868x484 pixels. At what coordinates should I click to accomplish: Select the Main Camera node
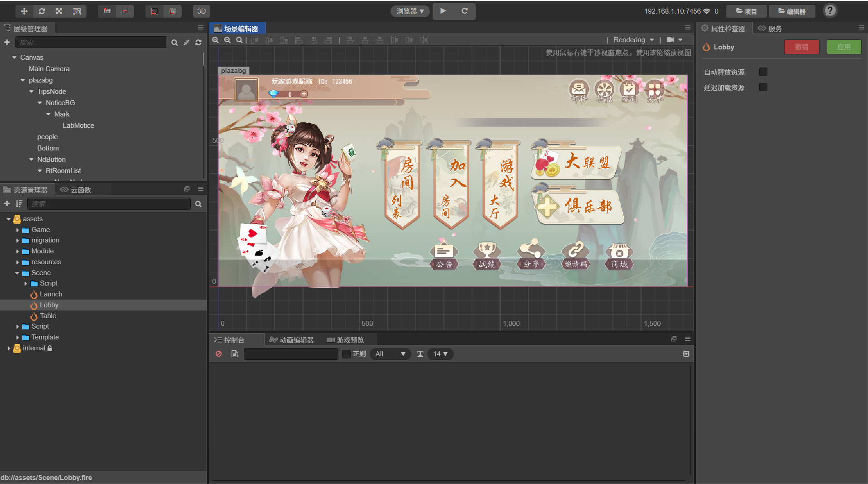click(49, 69)
